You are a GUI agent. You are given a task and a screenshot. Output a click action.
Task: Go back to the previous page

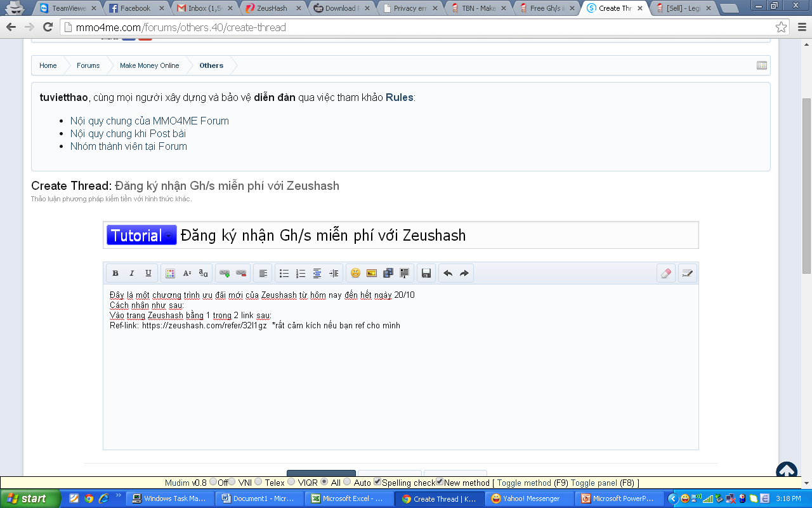(12, 27)
